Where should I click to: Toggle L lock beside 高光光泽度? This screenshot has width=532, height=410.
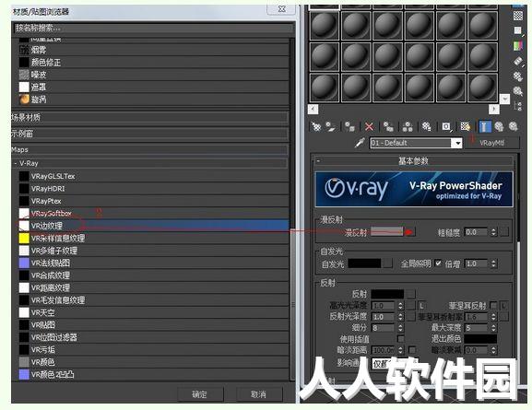coord(421,306)
